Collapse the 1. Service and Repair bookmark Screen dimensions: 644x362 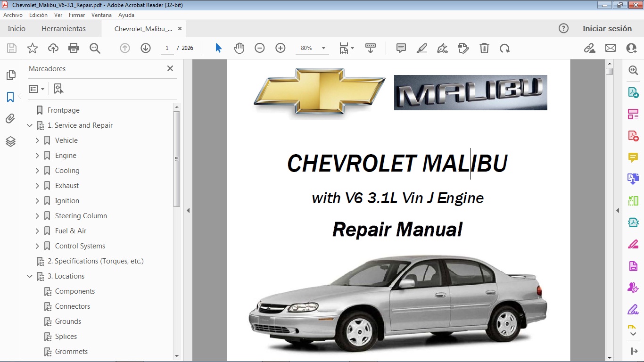pos(30,125)
